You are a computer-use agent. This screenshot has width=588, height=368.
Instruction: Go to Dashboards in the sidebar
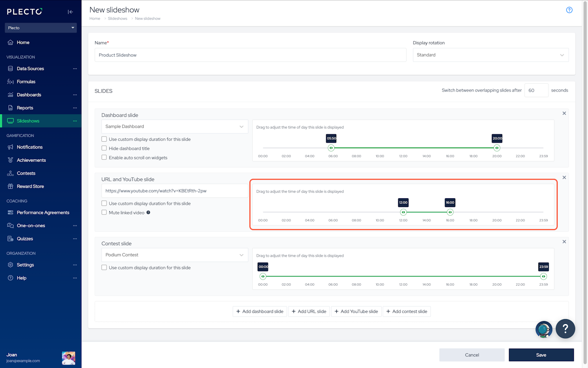tap(29, 95)
